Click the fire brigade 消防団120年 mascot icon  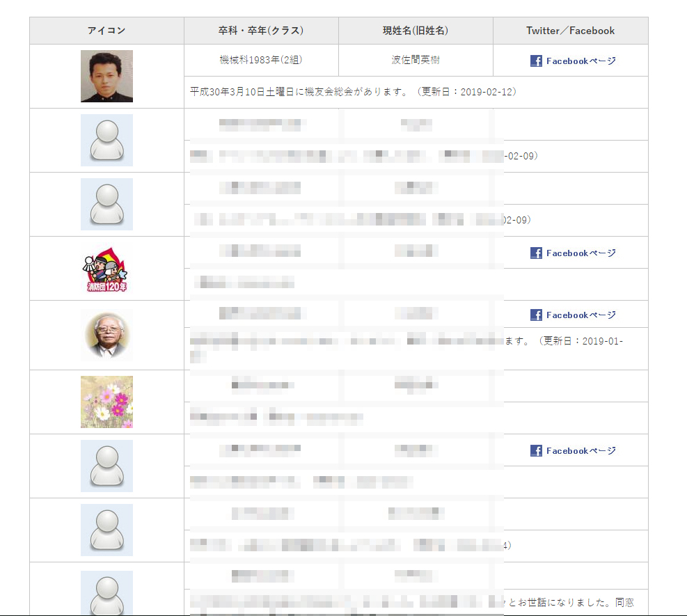(106, 269)
